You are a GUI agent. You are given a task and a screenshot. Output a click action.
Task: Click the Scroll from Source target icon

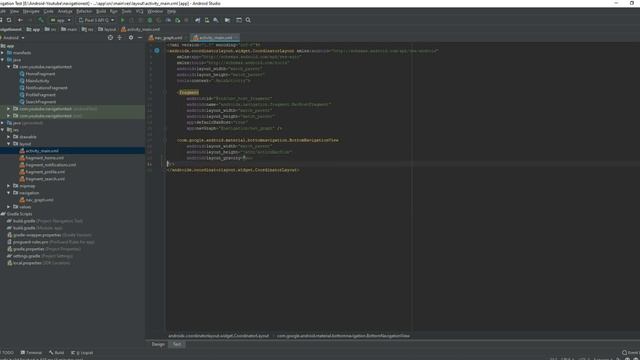point(110,38)
